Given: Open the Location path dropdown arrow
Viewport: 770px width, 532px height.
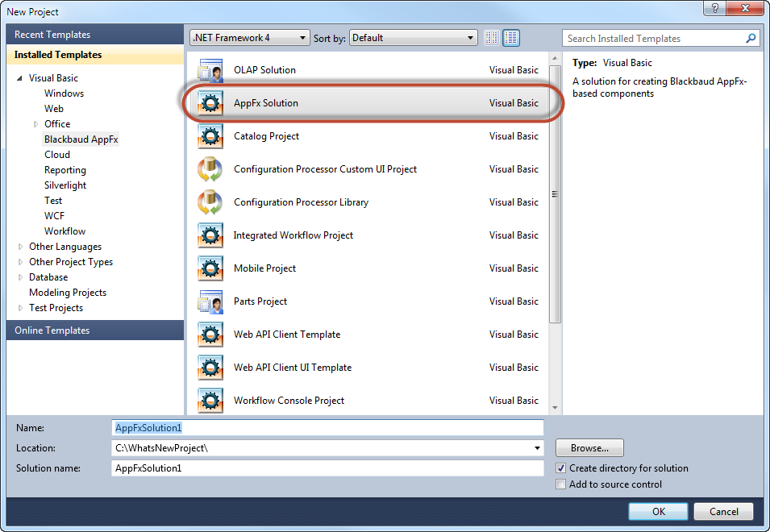Looking at the screenshot, I should coord(537,448).
